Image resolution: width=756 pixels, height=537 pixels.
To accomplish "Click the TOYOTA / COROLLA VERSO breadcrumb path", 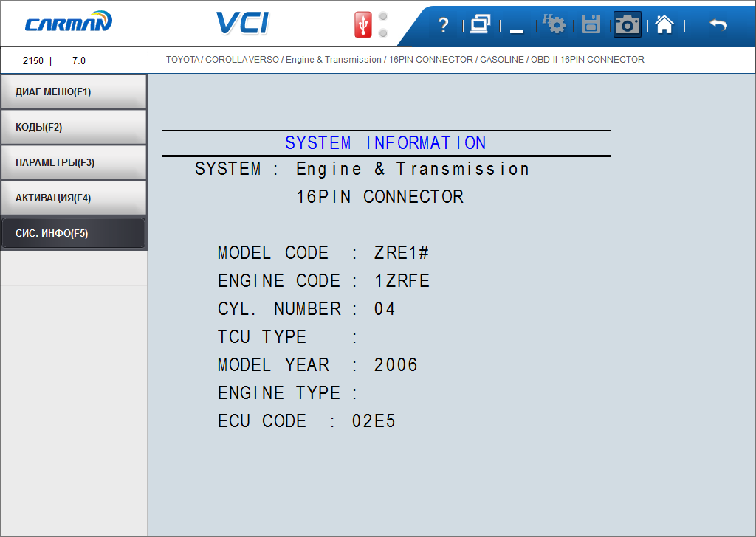I will click(405, 60).
